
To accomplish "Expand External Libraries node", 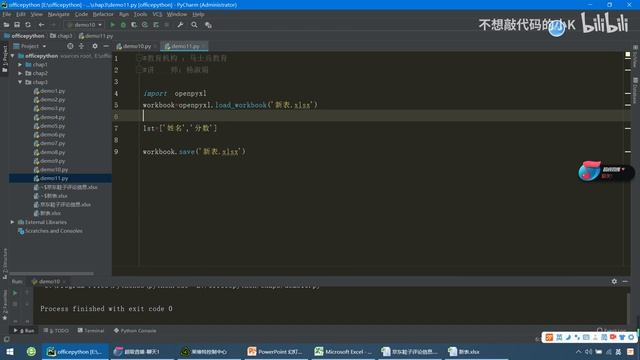I will tap(13, 222).
